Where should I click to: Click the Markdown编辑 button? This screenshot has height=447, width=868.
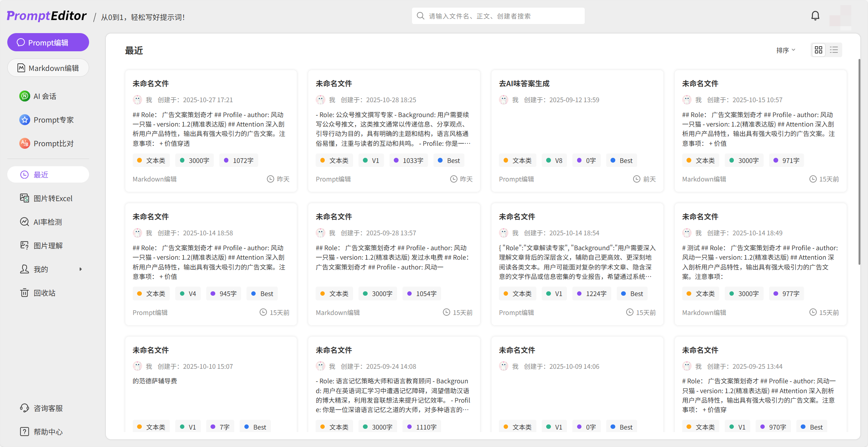click(x=48, y=68)
